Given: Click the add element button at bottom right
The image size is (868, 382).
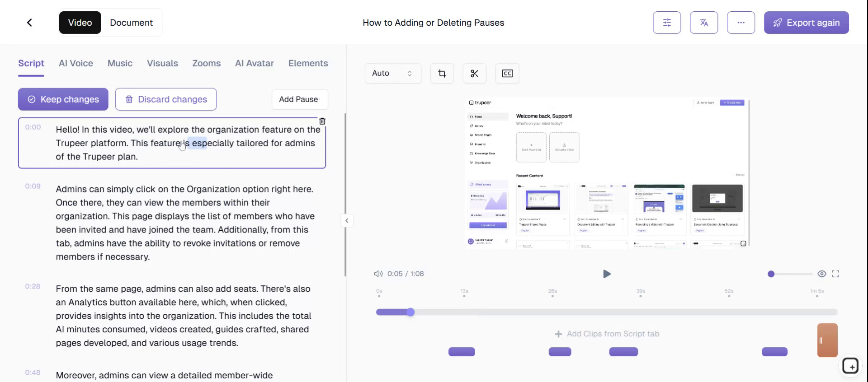Looking at the screenshot, I should [850, 366].
